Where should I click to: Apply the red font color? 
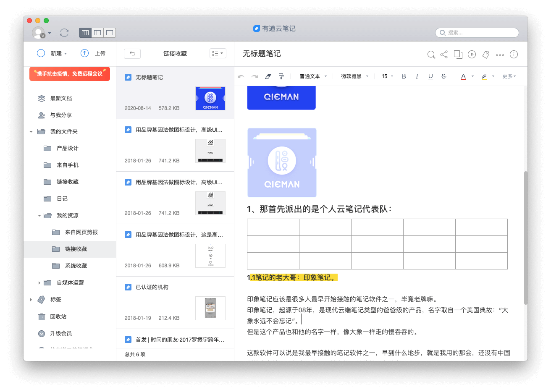463,76
